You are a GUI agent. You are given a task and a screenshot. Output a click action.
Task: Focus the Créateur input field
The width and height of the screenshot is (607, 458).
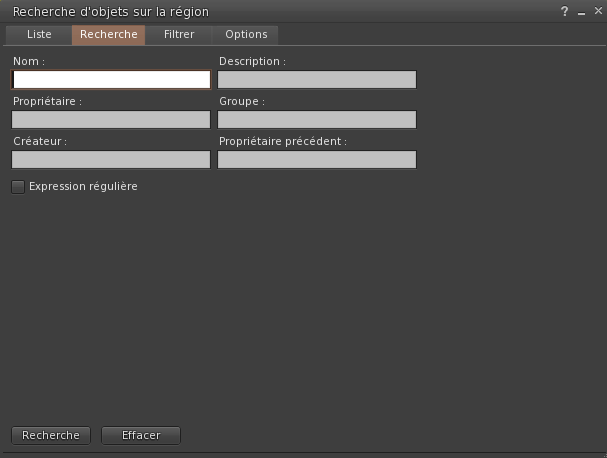pos(111,160)
